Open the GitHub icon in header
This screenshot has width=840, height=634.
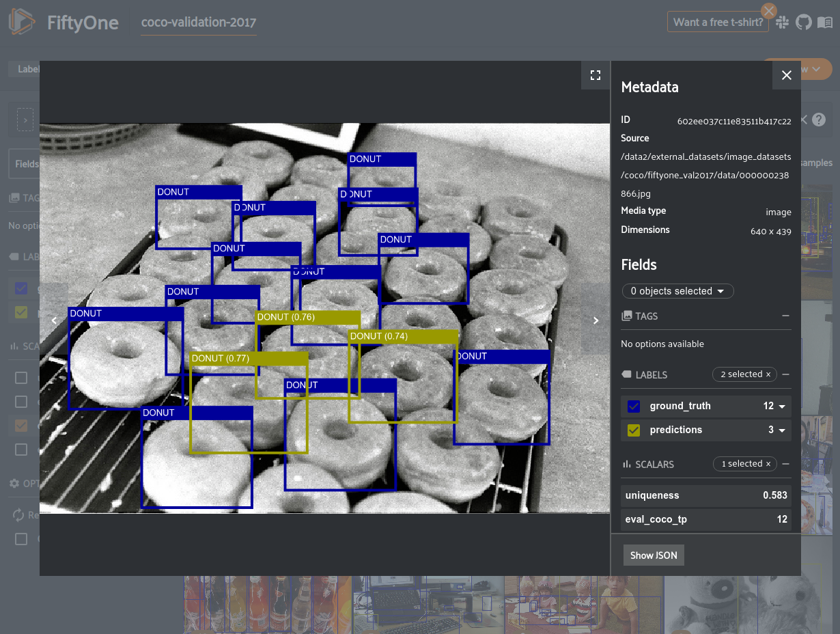click(x=804, y=23)
